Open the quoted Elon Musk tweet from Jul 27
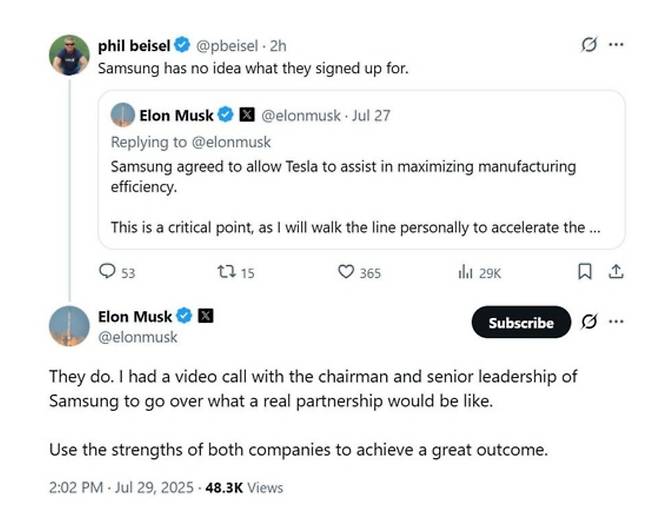 pos(361,170)
